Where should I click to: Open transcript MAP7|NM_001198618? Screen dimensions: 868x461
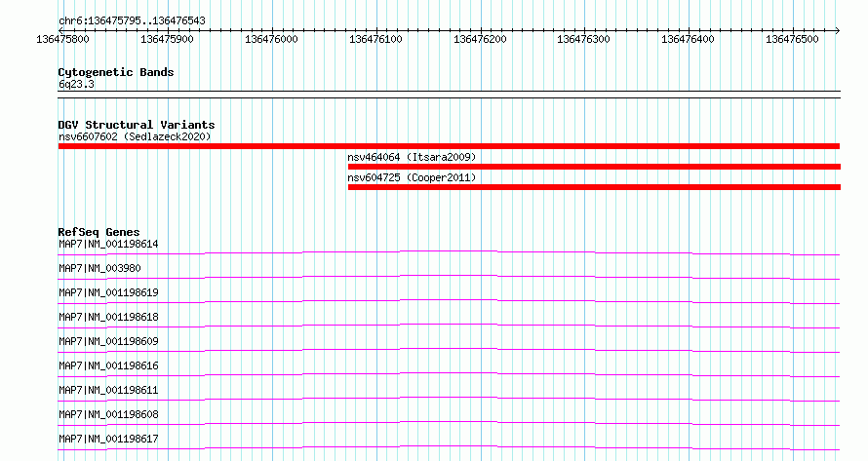click(108, 317)
